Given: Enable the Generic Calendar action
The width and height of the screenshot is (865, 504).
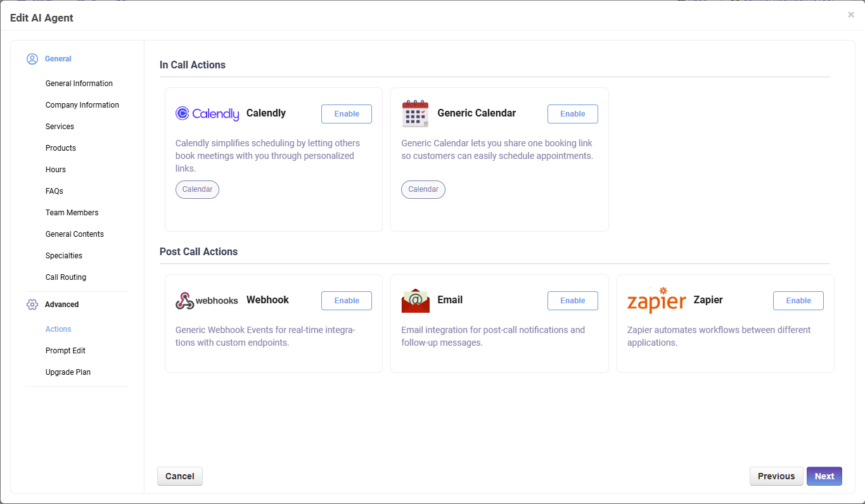Looking at the screenshot, I should 572,114.
